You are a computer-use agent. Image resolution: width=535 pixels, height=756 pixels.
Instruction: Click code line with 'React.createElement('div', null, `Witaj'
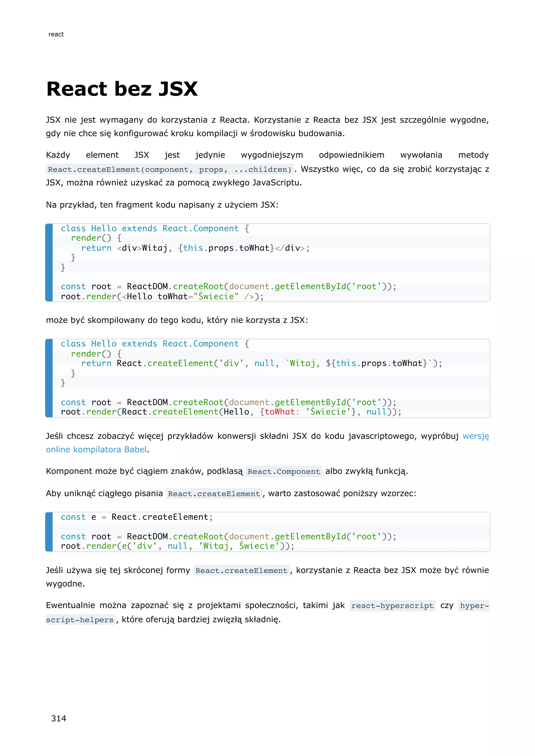point(261,363)
